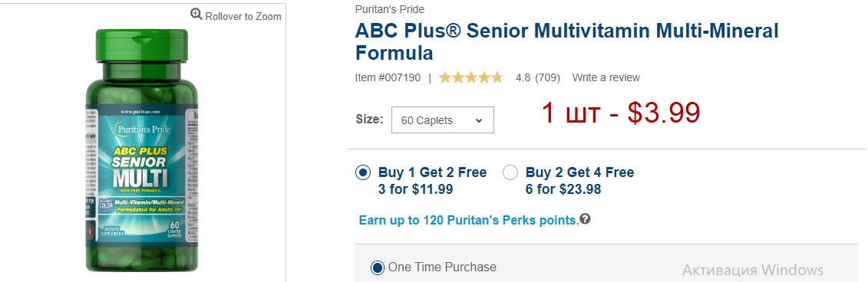Click the help question mark beside Perks points
The height and width of the screenshot is (282, 868).
tap(585, 219)
